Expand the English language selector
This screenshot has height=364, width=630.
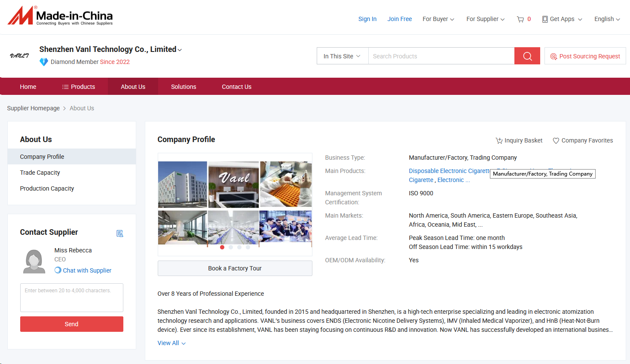coord(607,19)
